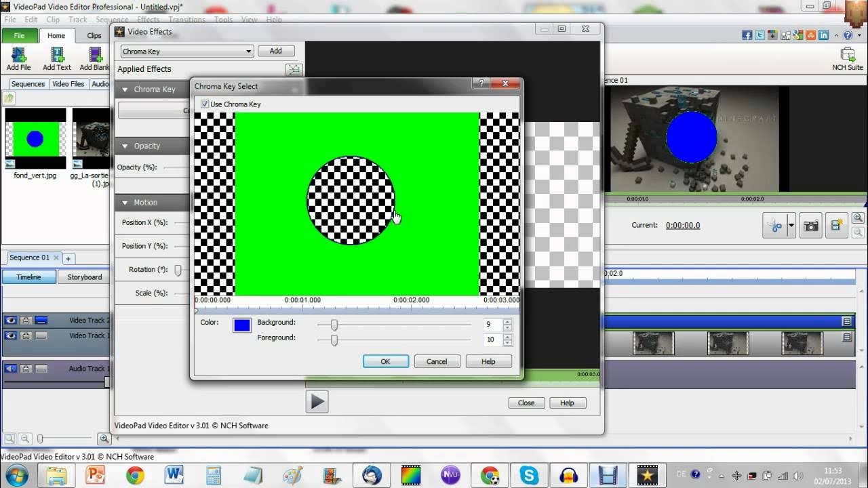The image size is (868, 488).
Task: Toggle the Video Track 1 collapse button
Action: [41, 335]
